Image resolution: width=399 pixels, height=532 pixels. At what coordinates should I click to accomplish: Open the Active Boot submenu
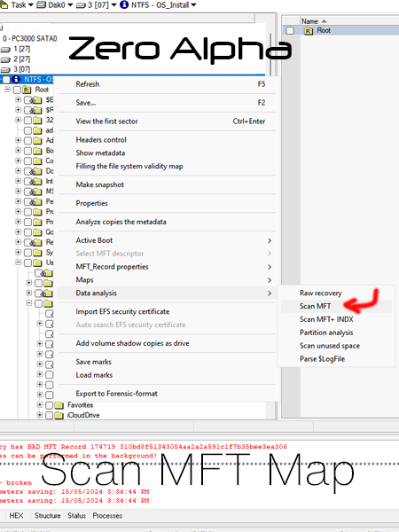[x=167, y=240]
